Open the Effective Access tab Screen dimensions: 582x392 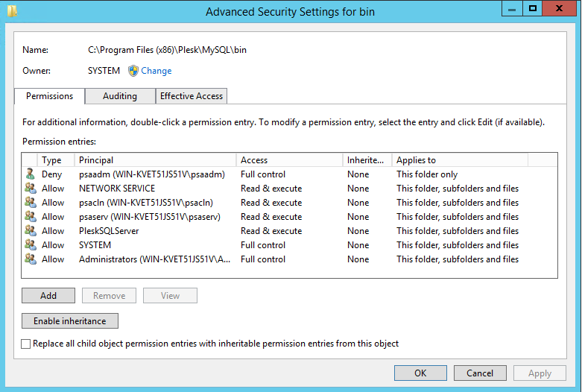(x=192, y=96)
